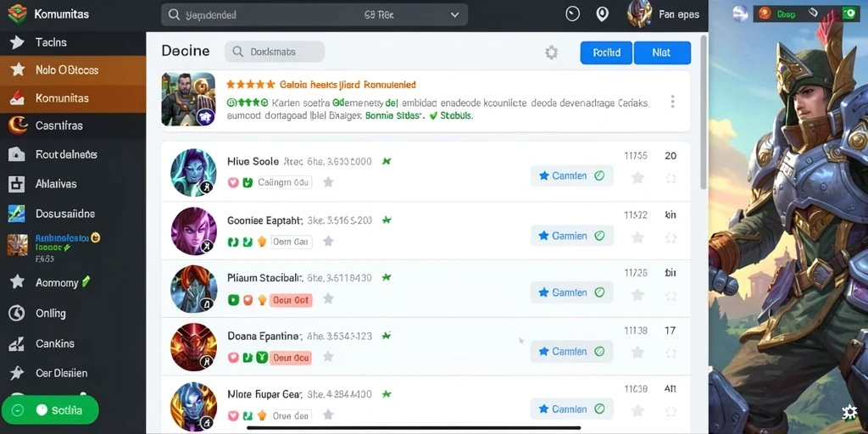Click the green Sotiha button
868x434 pixels.
point(50,410)
